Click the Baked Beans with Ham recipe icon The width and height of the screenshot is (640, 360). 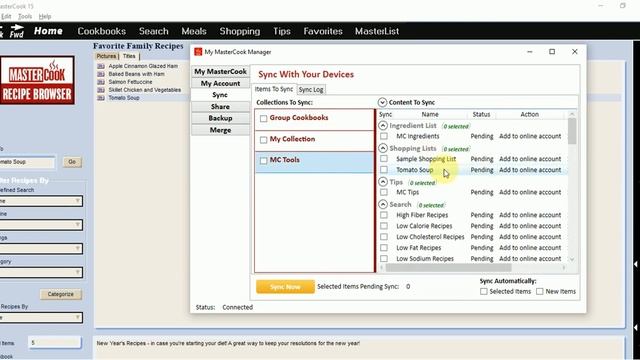point(101,74)
